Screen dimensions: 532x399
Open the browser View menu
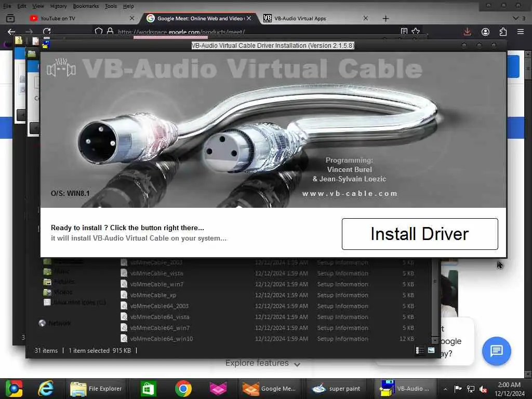[x=38, y=6]
